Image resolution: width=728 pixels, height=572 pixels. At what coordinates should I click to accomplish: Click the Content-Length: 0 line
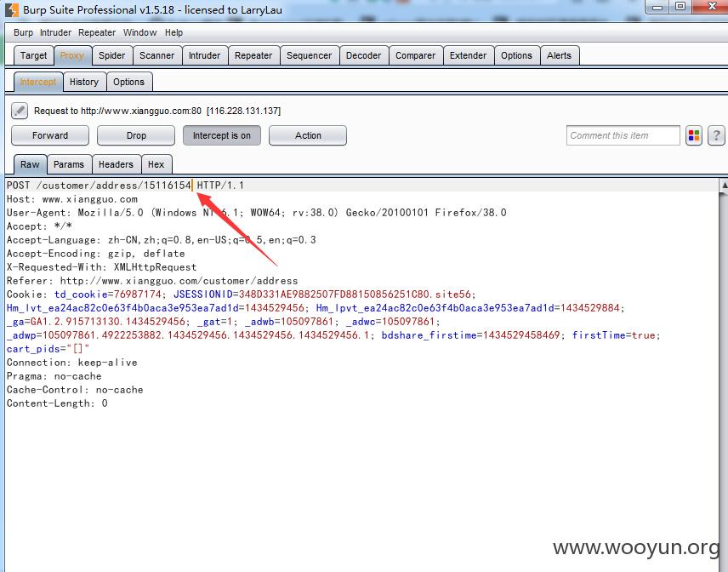57,403
